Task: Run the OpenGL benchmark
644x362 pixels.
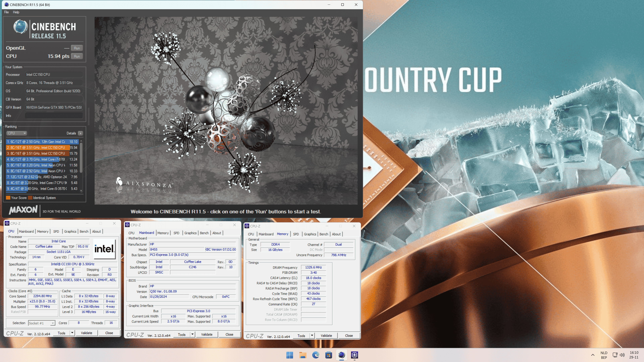Action: coord(77,48)
